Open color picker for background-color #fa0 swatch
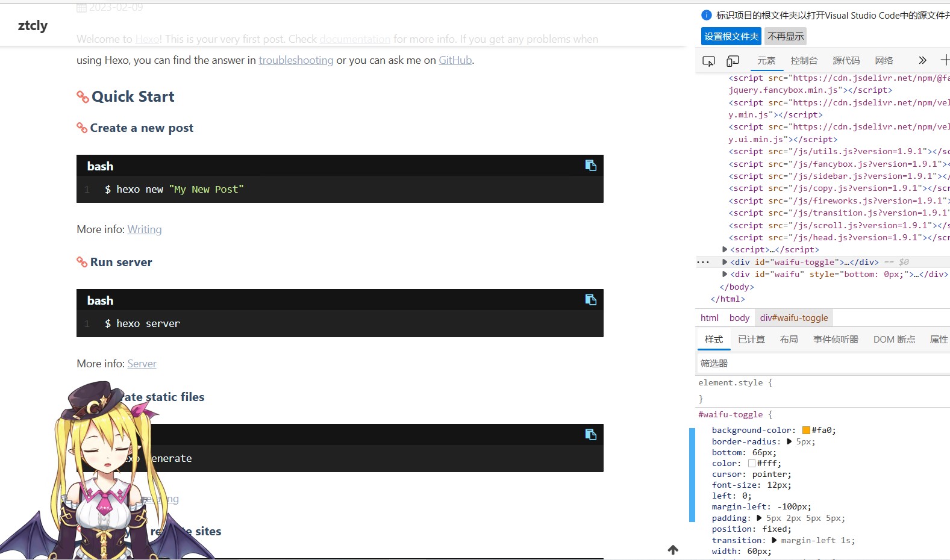 click(x=806, y=430)
